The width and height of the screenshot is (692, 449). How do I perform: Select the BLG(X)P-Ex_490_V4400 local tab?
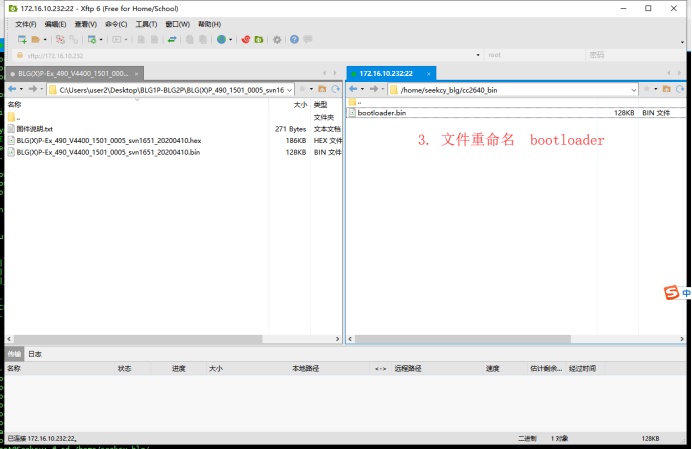[x=73, y=74]
